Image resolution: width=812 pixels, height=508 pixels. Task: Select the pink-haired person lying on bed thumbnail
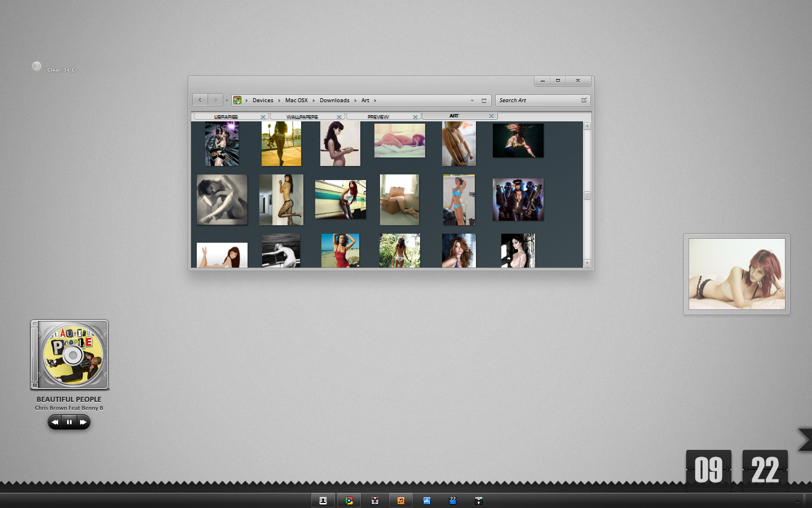[x=400, y=141]
